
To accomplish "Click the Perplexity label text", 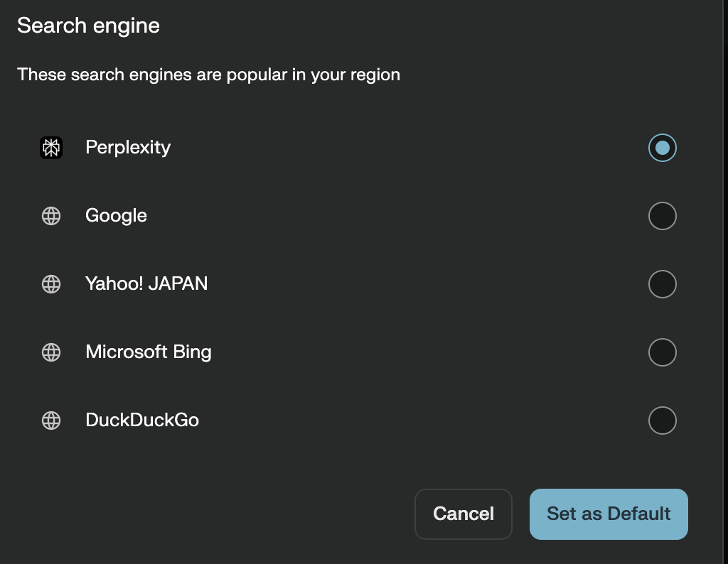I will point(128,148).
